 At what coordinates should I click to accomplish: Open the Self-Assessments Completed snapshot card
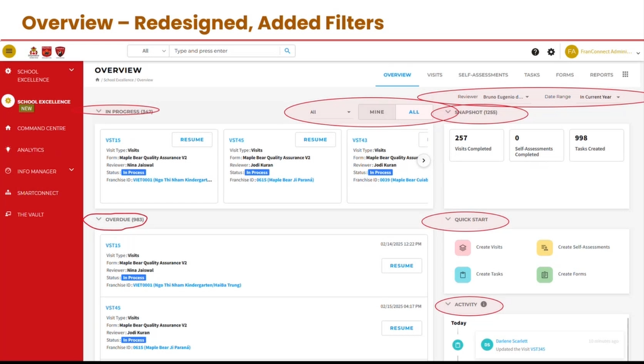tap(536, 145)
